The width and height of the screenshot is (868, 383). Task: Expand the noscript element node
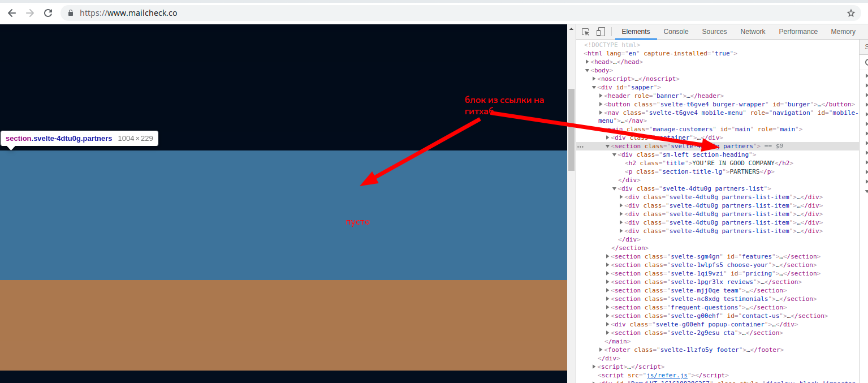[x=594, y=79]
